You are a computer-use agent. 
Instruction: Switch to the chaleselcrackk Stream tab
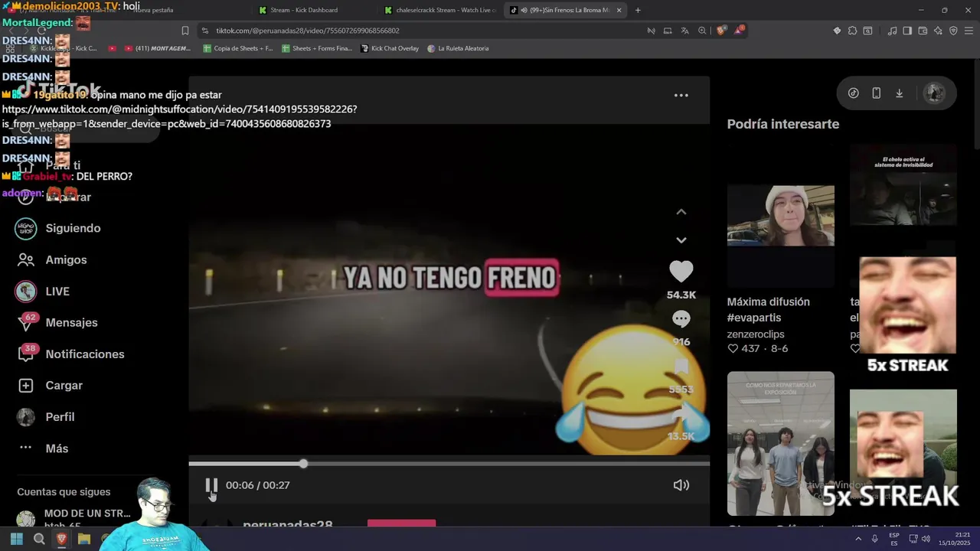[x=440, y=10]
